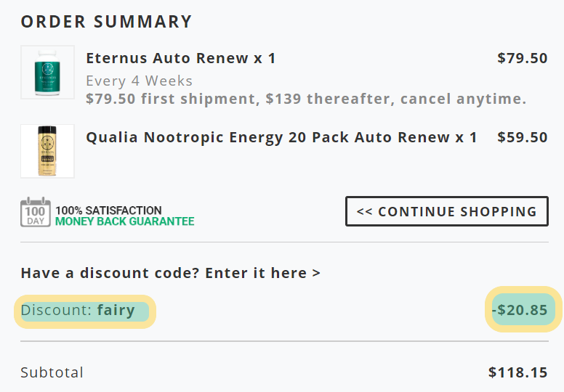Click the Money Back Guarantee green text
The width and height of the screenshot is (564, 392).
[x=125, y=221]
